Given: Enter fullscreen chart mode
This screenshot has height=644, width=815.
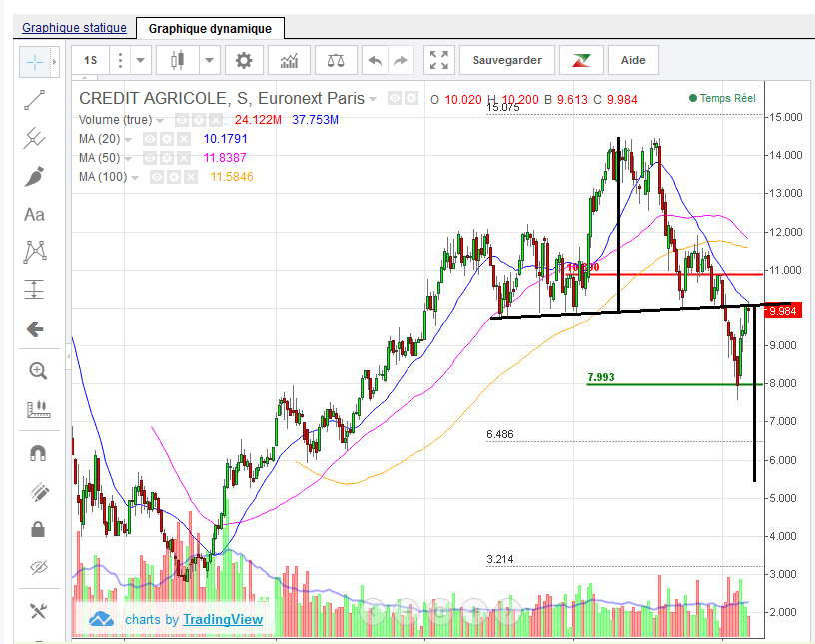Looking at the screenshot, I should click(x=438, y=60).
